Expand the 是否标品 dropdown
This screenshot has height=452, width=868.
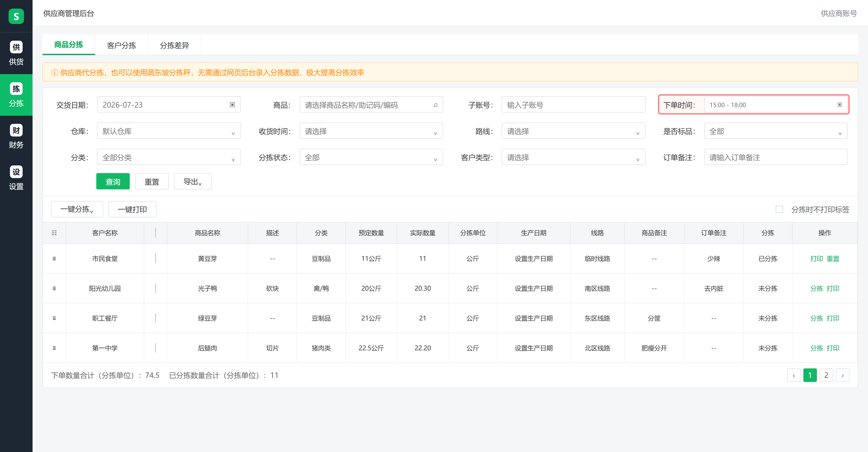coord(776,131)
